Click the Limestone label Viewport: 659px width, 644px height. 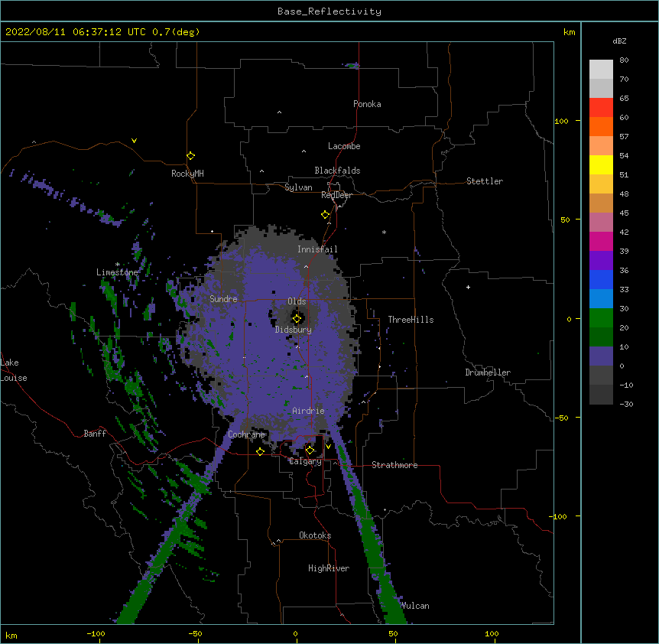click(x=117, y=272)
